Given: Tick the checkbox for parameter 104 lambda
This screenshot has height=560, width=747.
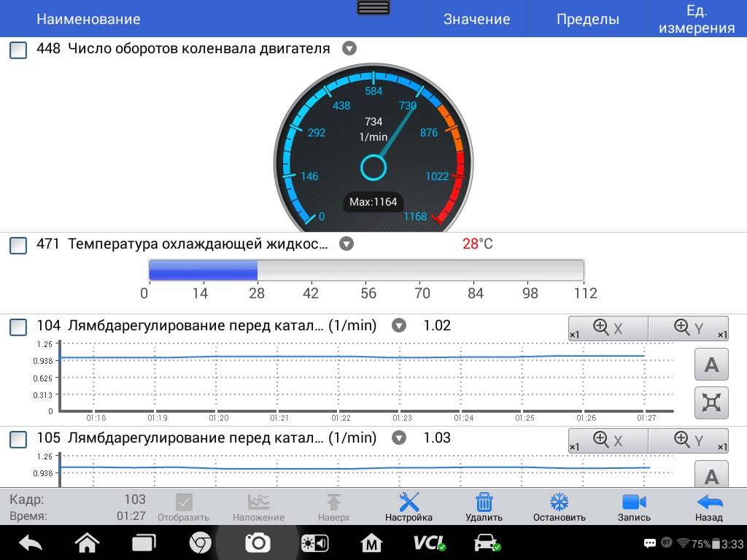Looking at the screenshot, I should (x=18, y=327).
